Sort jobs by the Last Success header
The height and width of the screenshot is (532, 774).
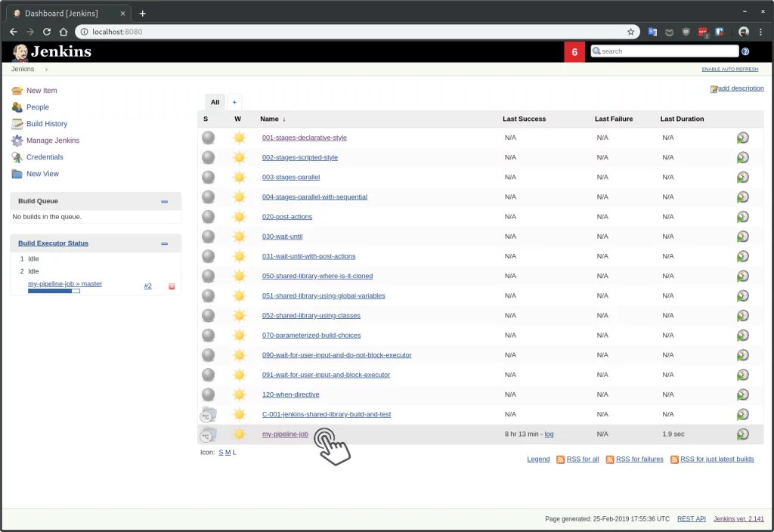click(x=525, y=119)
